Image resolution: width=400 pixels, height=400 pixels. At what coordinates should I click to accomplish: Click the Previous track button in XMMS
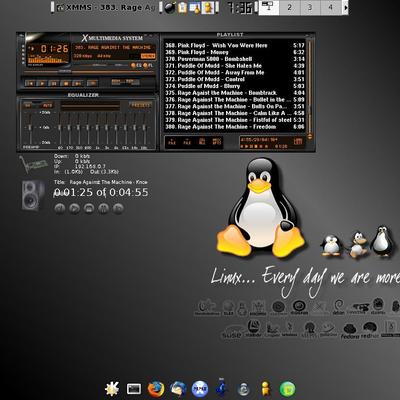pyautogui.click(x=31, y=83)
